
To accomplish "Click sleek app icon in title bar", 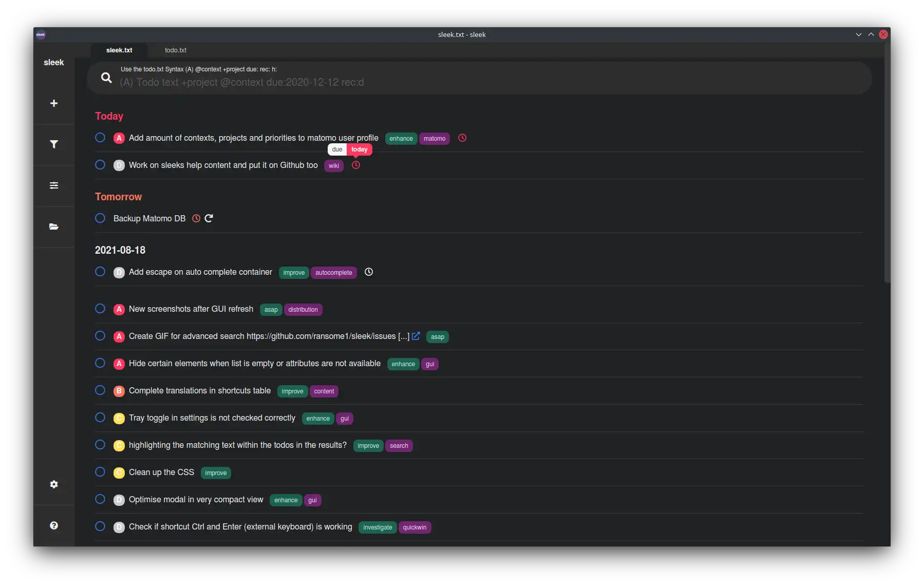I will [x=41, y=34].
